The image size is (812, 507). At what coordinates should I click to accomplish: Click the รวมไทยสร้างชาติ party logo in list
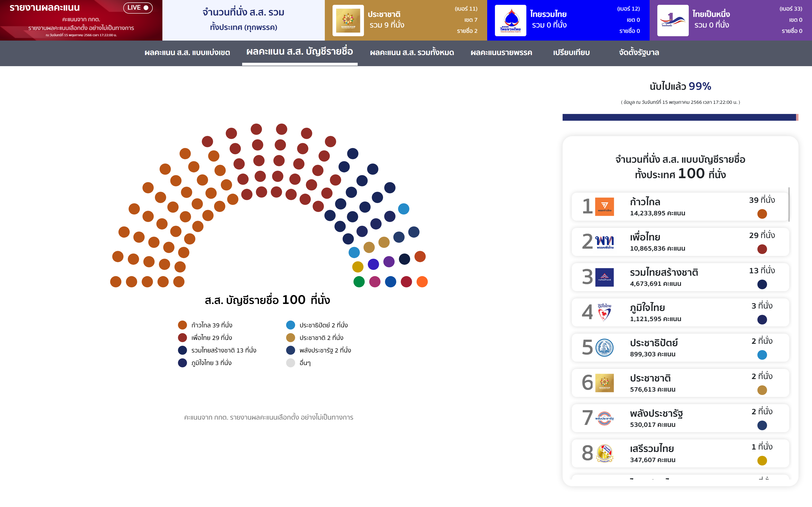point(604,277)
